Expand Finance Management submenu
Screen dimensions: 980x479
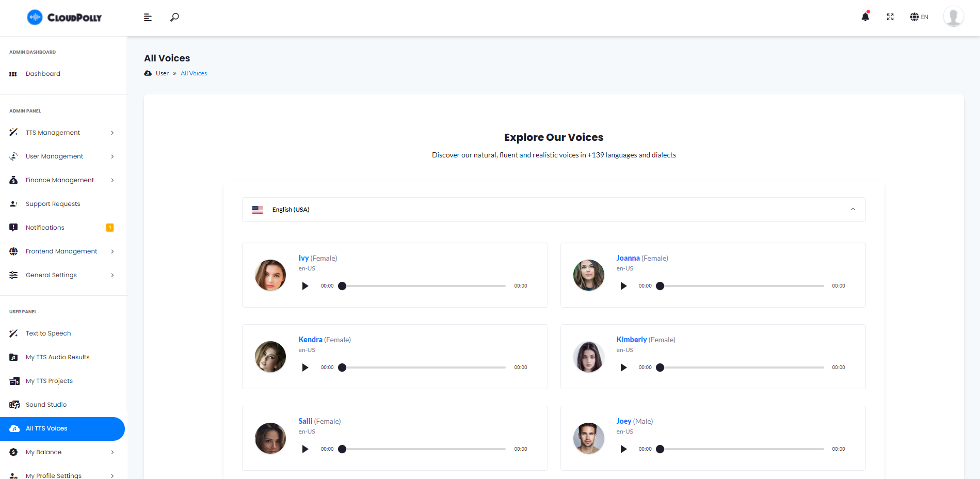click(112, 180)
